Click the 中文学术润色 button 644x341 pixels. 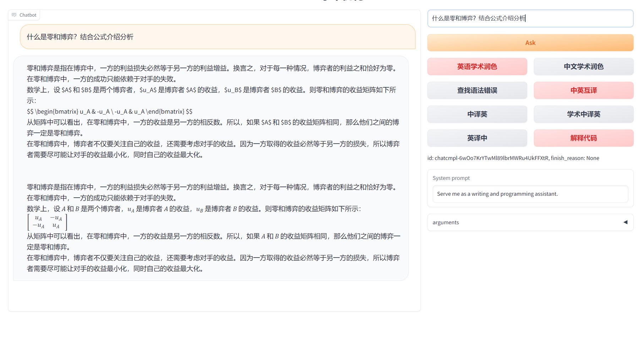(583, 67)
